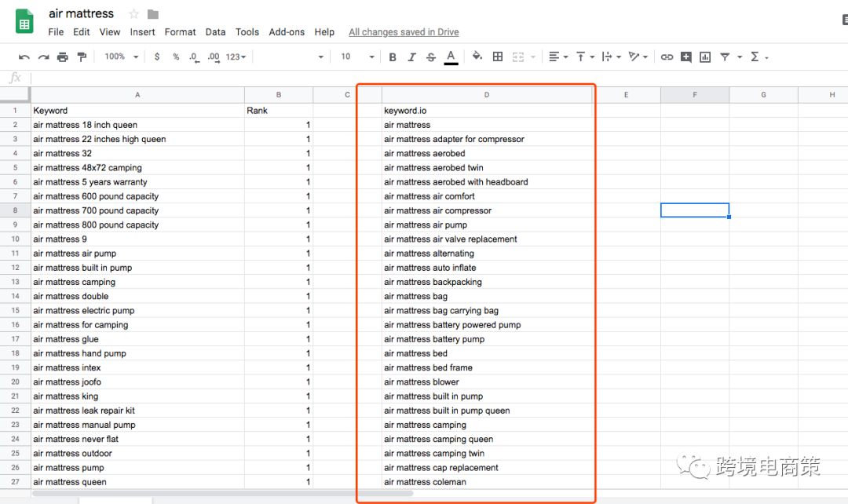Screen dimensions: 848x504
Task: Toggle bold formatting
Action: 393,57
